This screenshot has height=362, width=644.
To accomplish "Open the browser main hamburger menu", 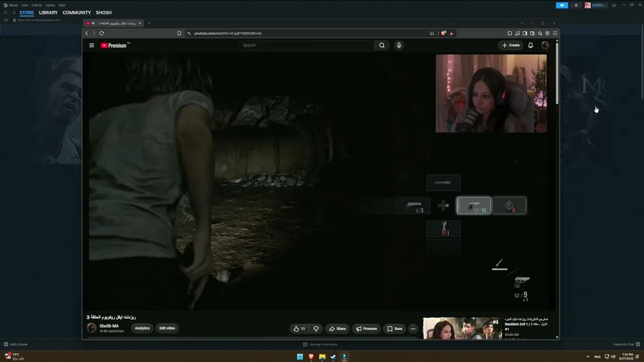I will tap(555, 33).
